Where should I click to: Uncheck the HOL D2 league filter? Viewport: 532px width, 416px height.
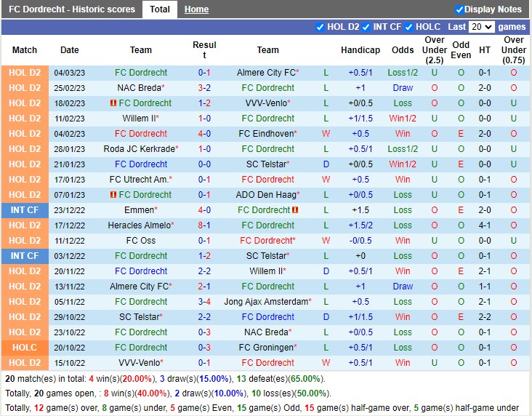pyautogui.click(x=320, y=27)
